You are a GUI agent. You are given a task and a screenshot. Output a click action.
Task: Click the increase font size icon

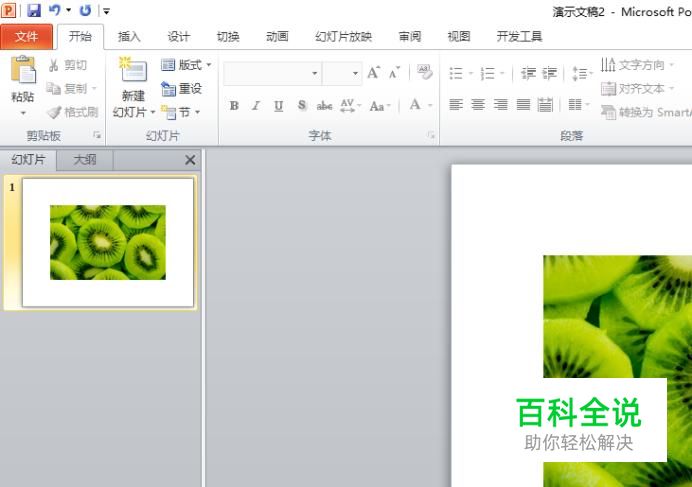[x=373, y=72]
